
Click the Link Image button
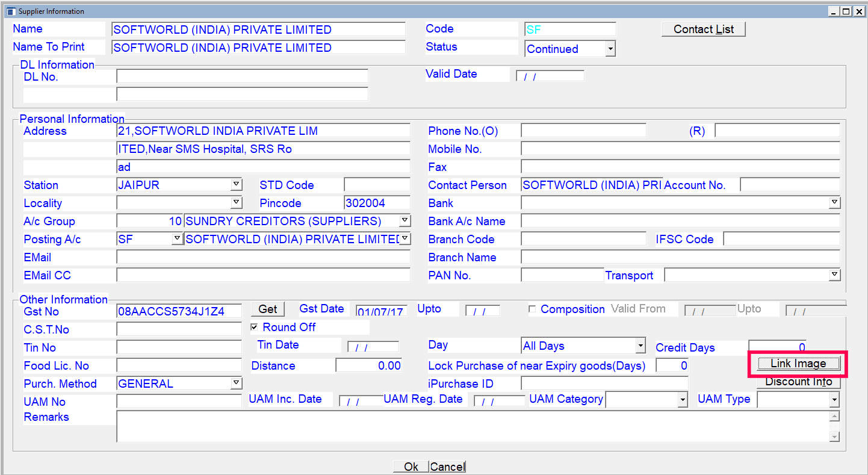(798, 364)
